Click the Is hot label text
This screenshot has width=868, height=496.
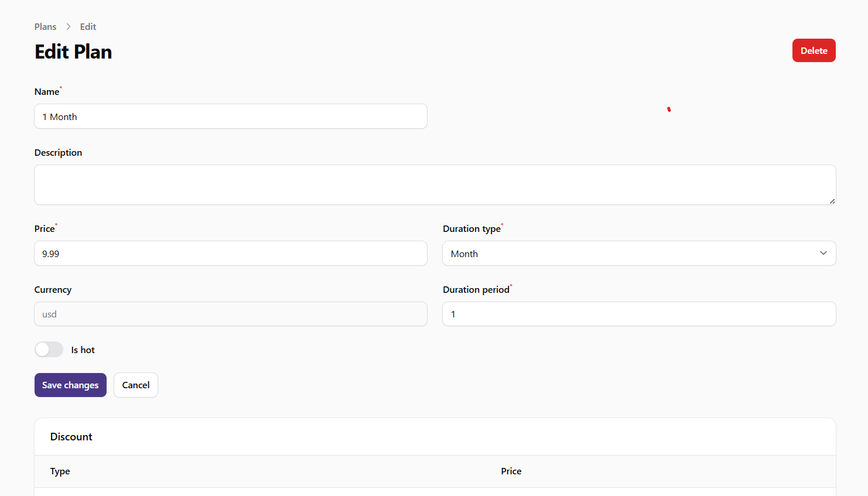[83, 350]
